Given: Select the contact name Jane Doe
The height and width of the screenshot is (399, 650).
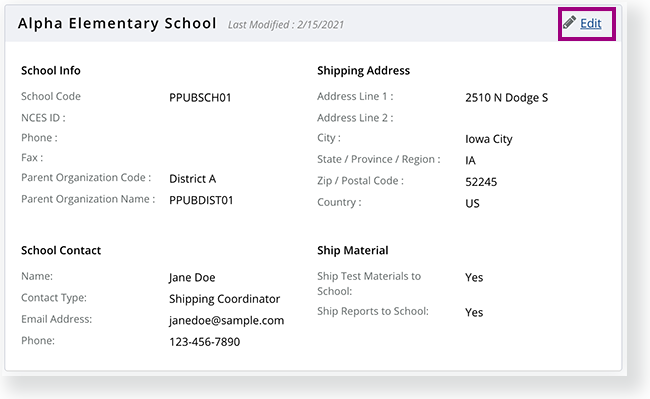Looking at the screenshot, I should click(x=192, y=277).
